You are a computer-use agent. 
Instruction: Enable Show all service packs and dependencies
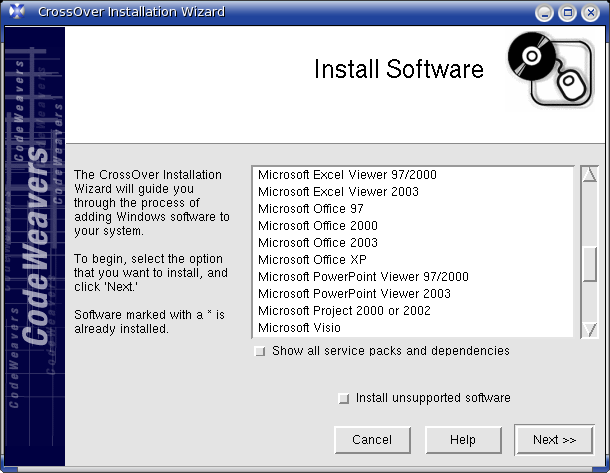(x=259, y=351)
